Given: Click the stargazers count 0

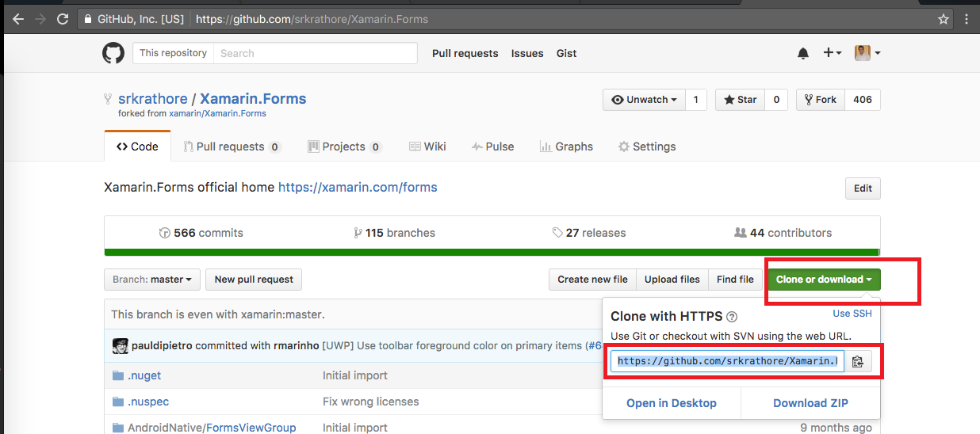Looking at the screenshot, I should [x=776, y=100].
